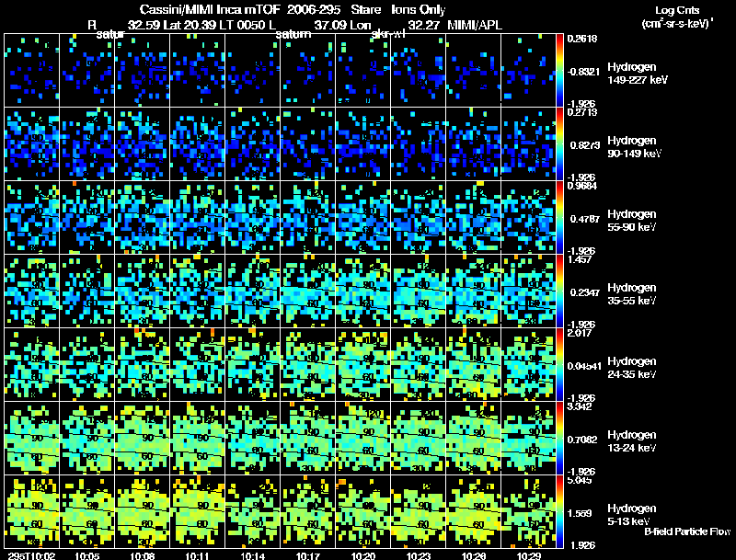Open the 55-90 keV image panel at 10:26
Screen dimensions: 736x560
click(x=474, y=218)
